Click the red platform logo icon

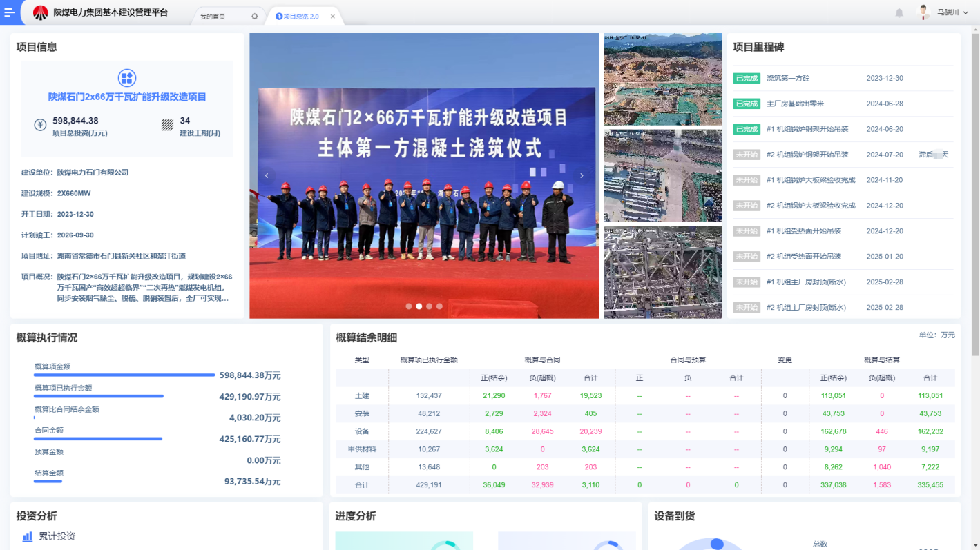(41, 12)
